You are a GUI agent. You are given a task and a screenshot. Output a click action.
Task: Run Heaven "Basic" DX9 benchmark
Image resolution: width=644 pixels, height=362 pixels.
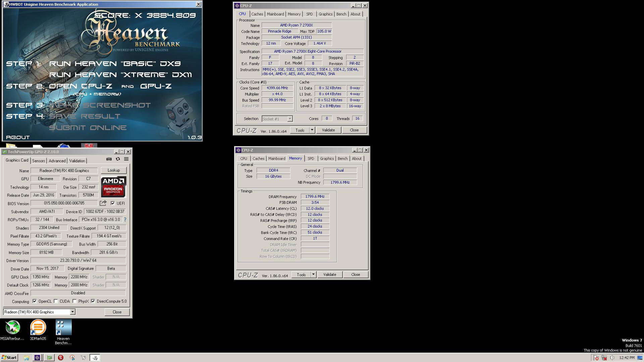point(115,63)
